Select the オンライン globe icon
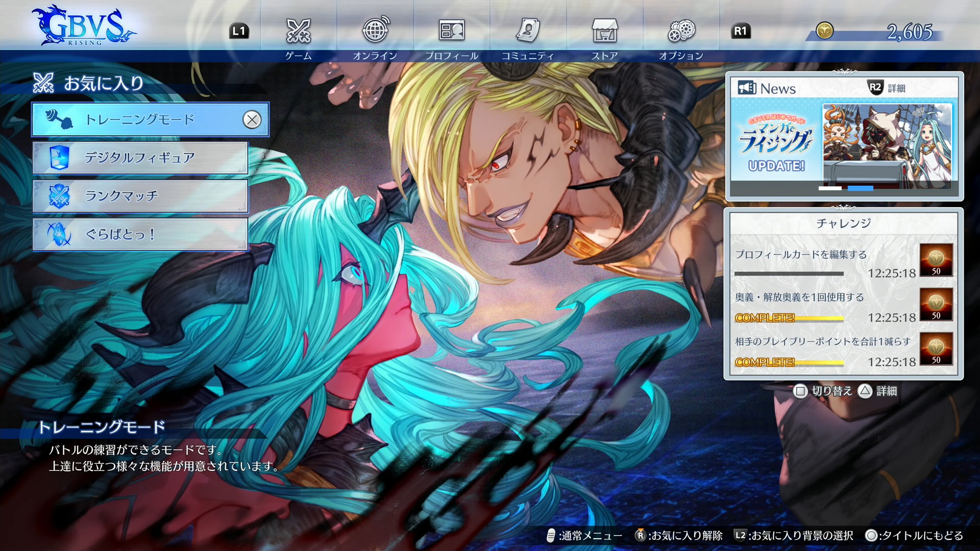This screenshot has height=551, width=980. click(375, 31)
